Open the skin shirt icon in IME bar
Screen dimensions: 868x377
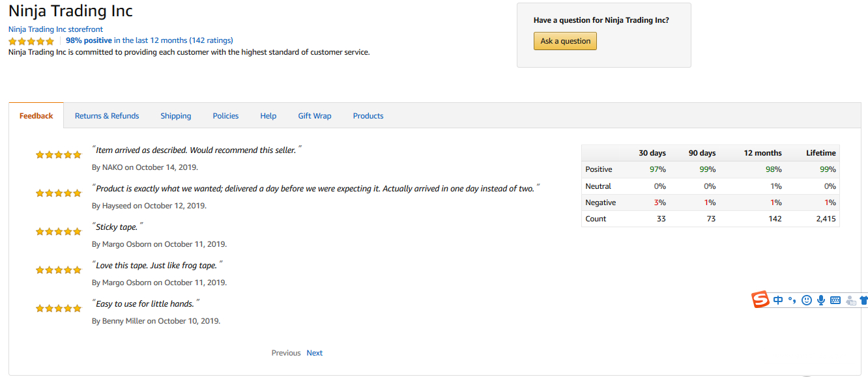point(863,301)
